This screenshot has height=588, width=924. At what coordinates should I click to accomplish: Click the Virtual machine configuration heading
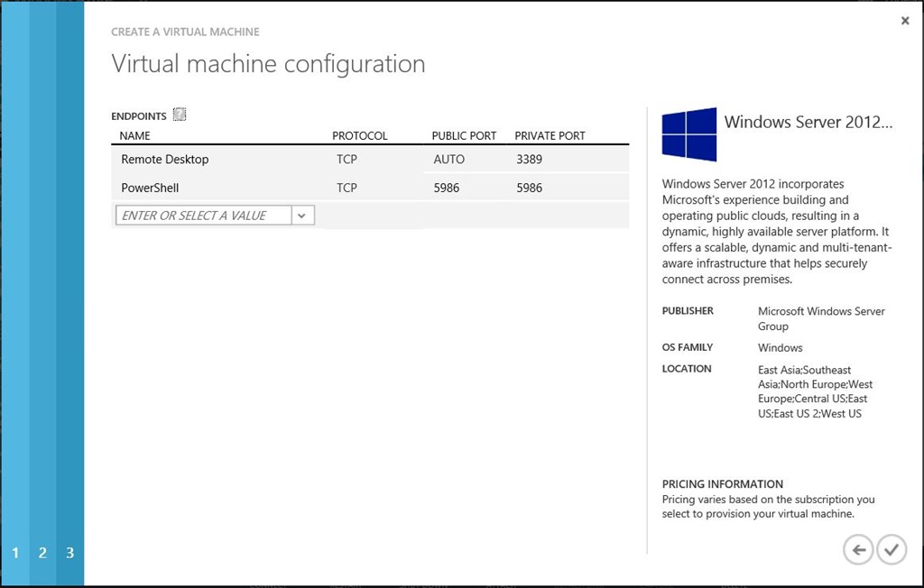tap(268, 64)
